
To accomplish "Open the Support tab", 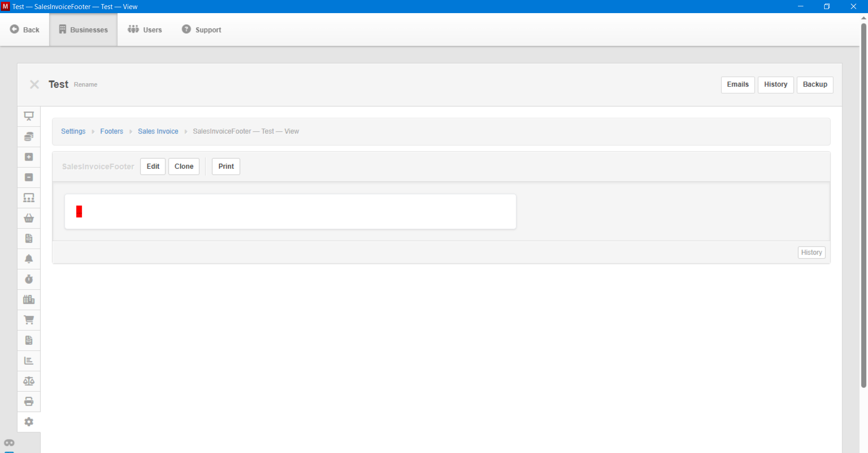I will (x=202, y=29).
